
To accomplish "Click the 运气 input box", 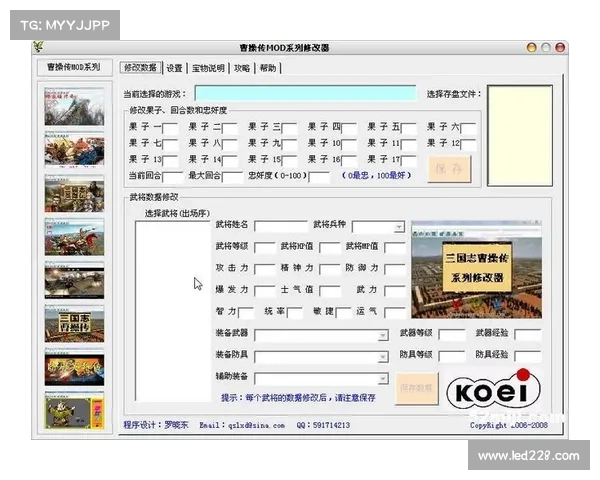I will pyautogui.click(x=395, y=313).
